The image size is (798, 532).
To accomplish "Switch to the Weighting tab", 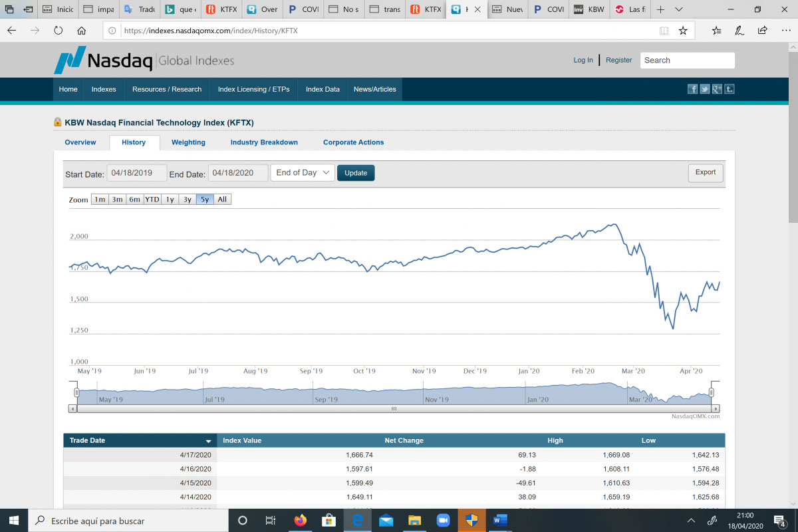I will (188, 142).
